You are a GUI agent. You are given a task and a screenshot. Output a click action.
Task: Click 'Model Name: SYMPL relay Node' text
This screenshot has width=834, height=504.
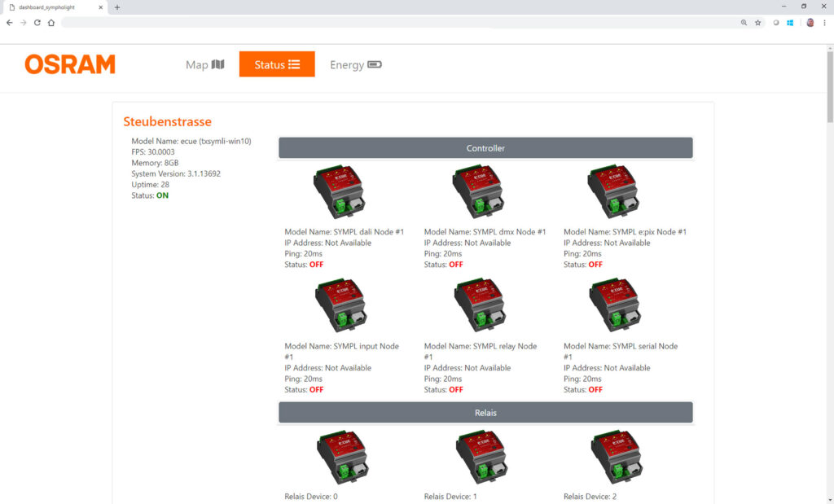[x=481, y=352]
